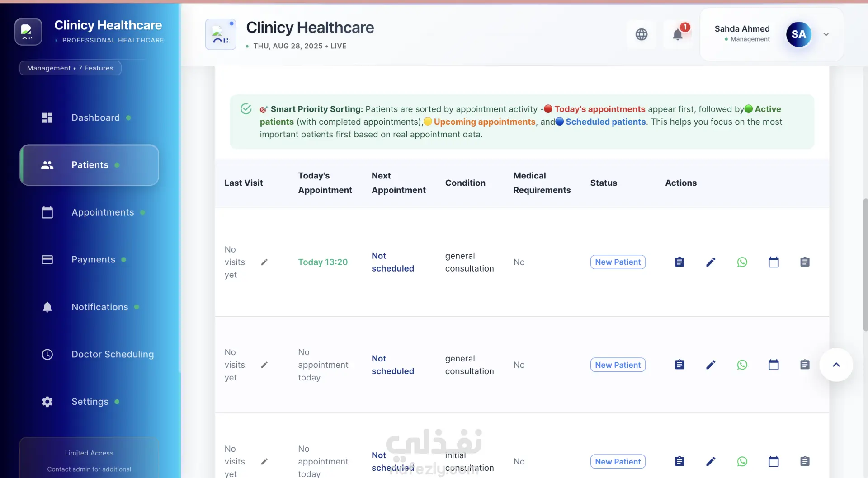The height and width of the screenshot is (478, 868).
Task: Click the Sahda Ahmed user name
Action: pyautogui.click(x=742, y=29)
